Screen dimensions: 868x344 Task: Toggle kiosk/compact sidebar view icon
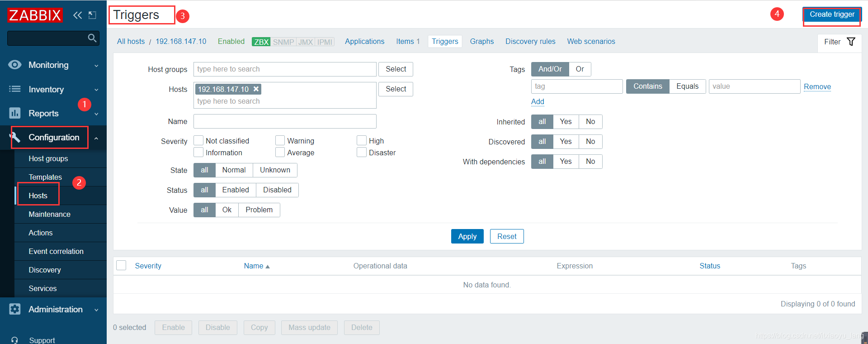click(92, 15)
